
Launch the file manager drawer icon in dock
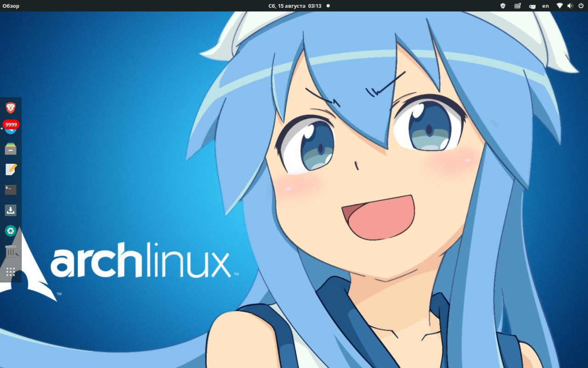[x=11, y=149]
